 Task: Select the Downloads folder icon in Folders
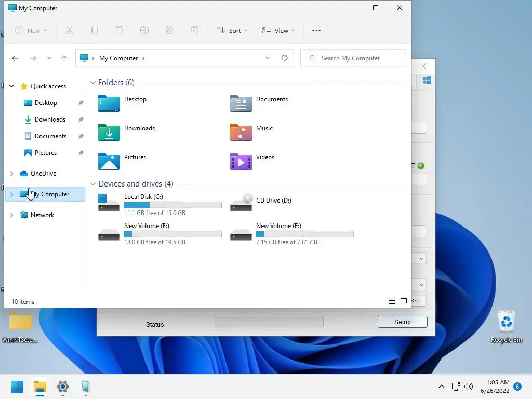(109, 132)
